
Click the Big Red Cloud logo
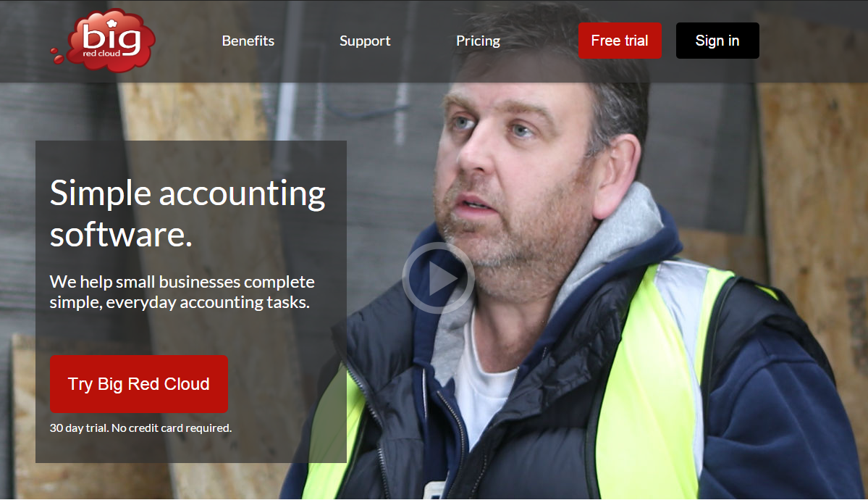(104, 41)
